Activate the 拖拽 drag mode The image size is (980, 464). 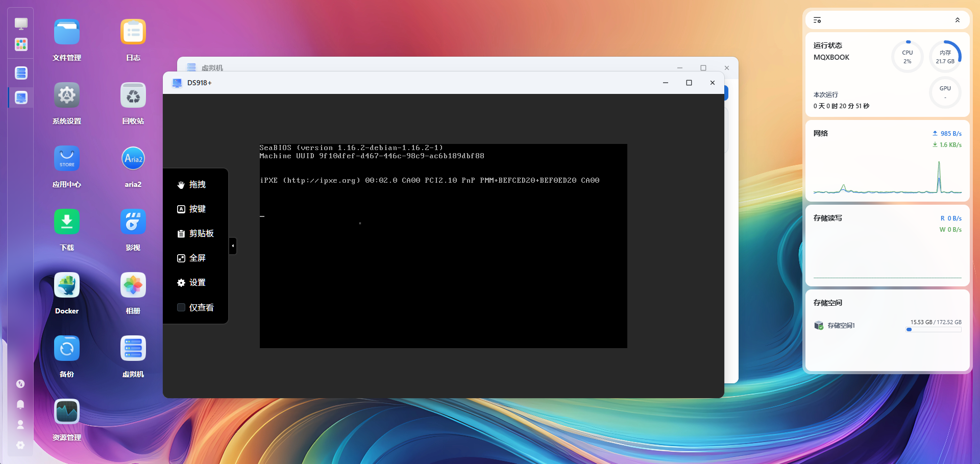[x=191, y=184]
